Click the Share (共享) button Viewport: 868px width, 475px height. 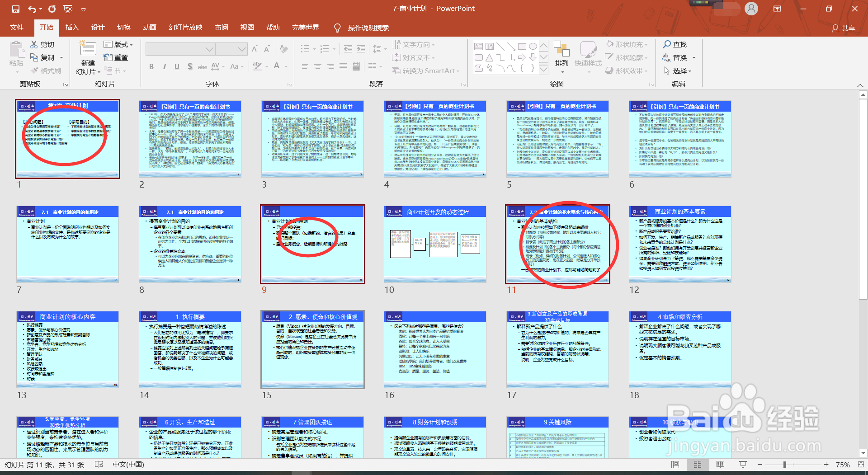click(x=844, y=28)
